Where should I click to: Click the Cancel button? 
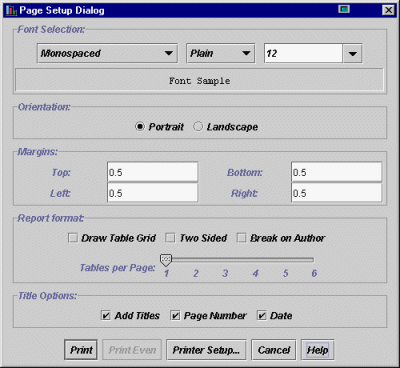coord(274,350)
